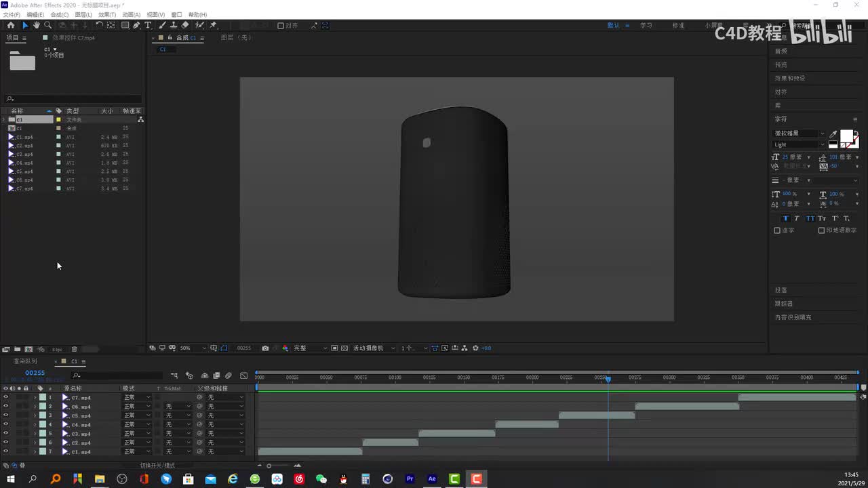Hide the C7.mp4 layer with eye icon
Image resolution: width=868 pixels, height=488 pixels.
pyautogui.click(x=5, y=397)
